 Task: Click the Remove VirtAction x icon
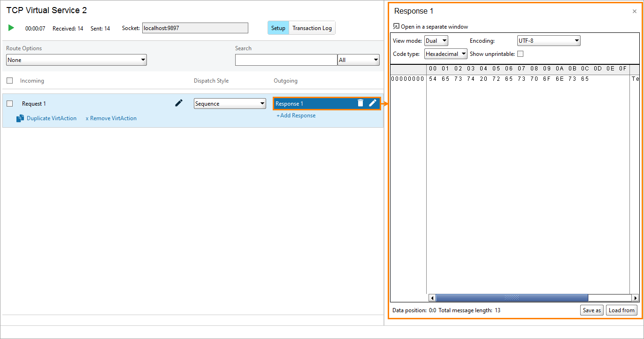pyautogui.click(x=89, y=118)
